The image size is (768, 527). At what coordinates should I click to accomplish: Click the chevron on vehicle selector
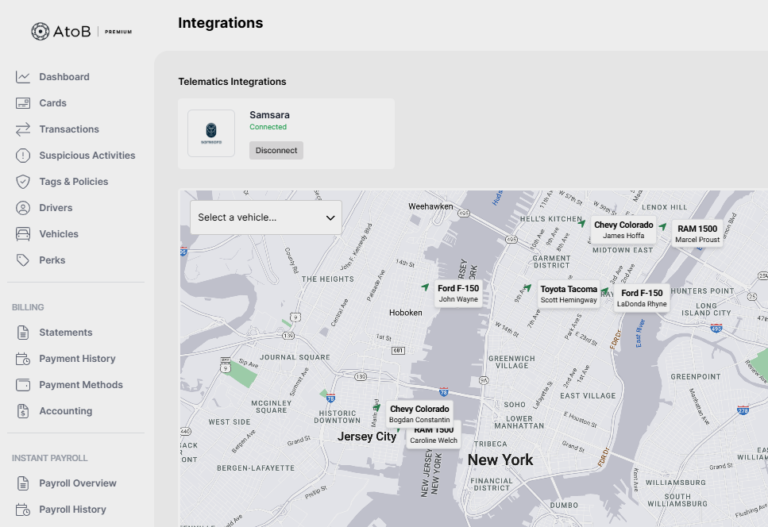click(330, 217)
